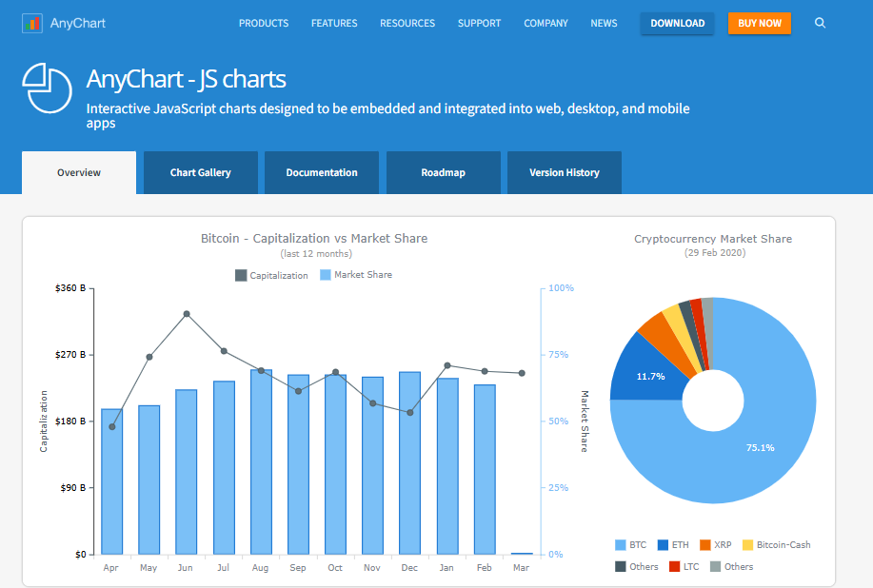This screenshot has height=588, width=873.
Task: Select the June capitalization line point
Action: point(187,314)
